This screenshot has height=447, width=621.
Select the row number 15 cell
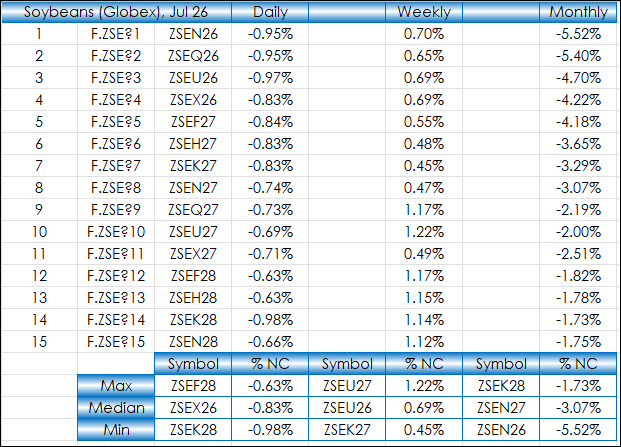pyautogui.click(x=40, y=342)
